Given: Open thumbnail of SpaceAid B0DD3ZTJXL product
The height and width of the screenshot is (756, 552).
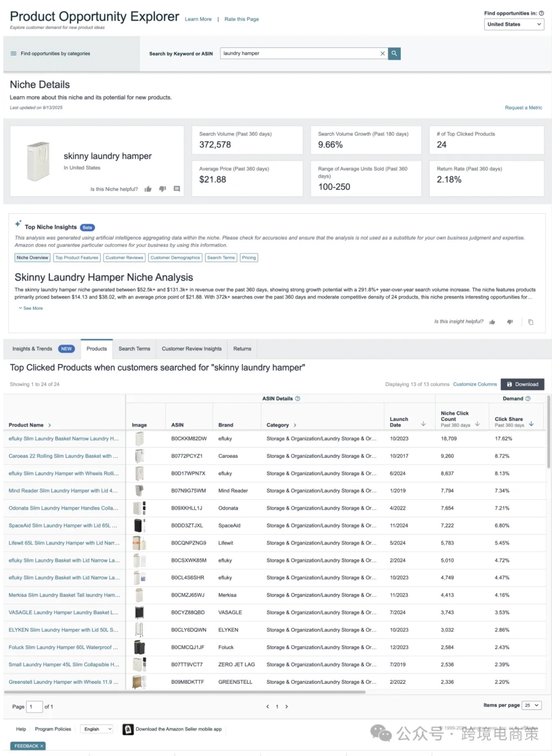Looking at the screenshot, I should (x=139, y=526).
